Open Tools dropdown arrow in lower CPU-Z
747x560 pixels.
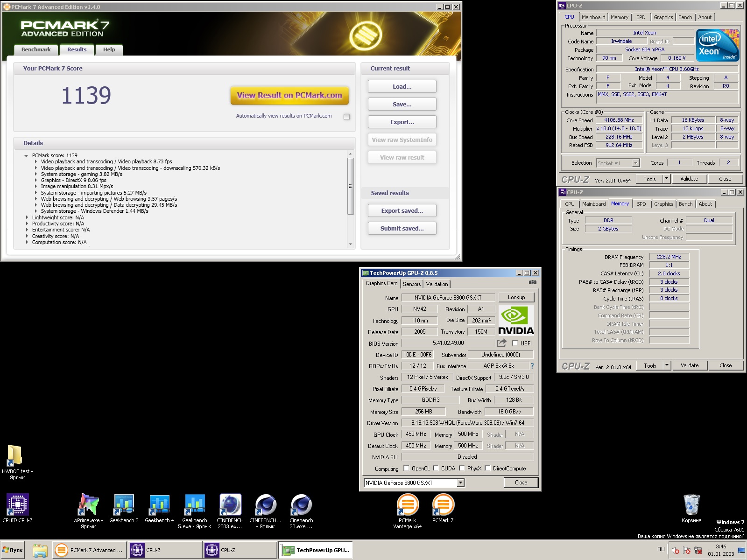point(667,365)
